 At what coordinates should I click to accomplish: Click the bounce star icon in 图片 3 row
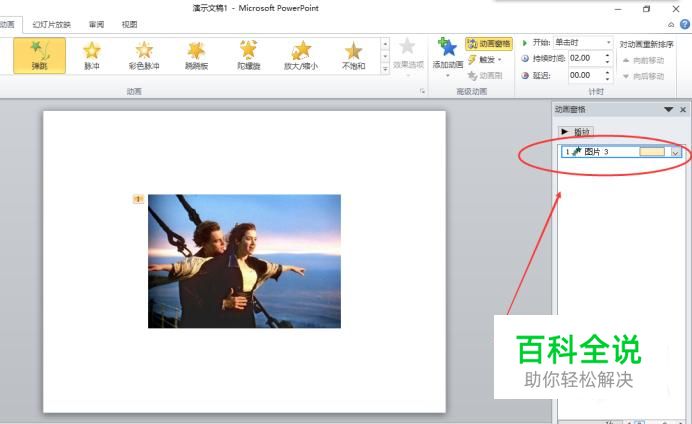576,152
